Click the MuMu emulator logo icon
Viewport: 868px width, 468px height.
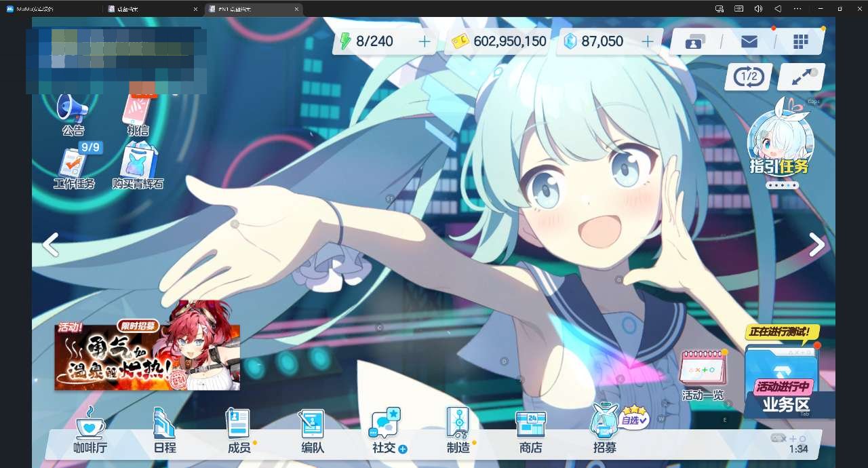click(x=9, y=9)
